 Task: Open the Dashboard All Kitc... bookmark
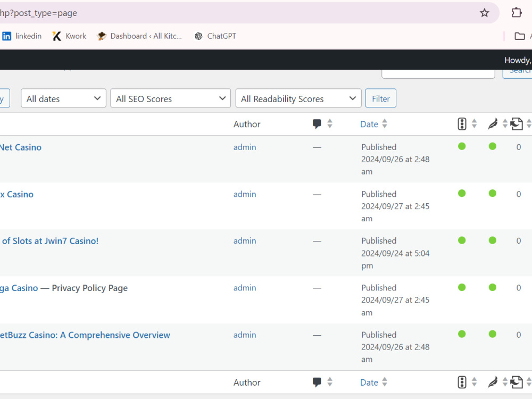coord(139,36)
